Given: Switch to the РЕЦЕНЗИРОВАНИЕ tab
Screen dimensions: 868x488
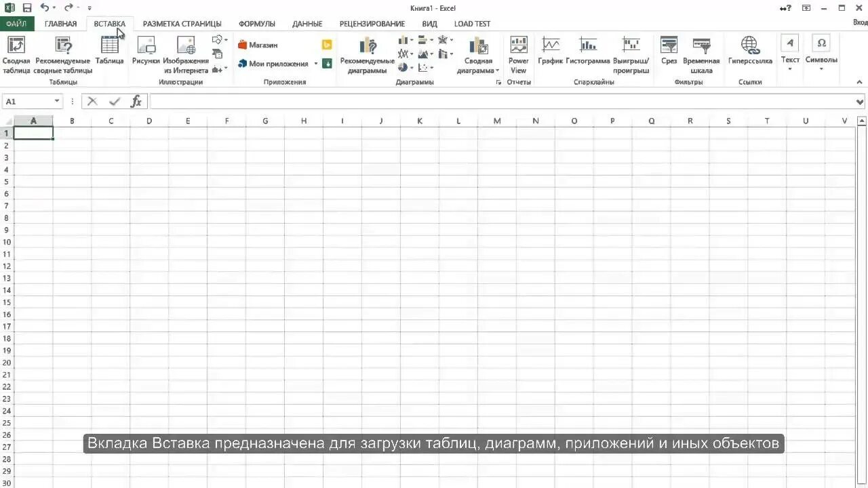Looking at the screenshot, I should 372,24.
